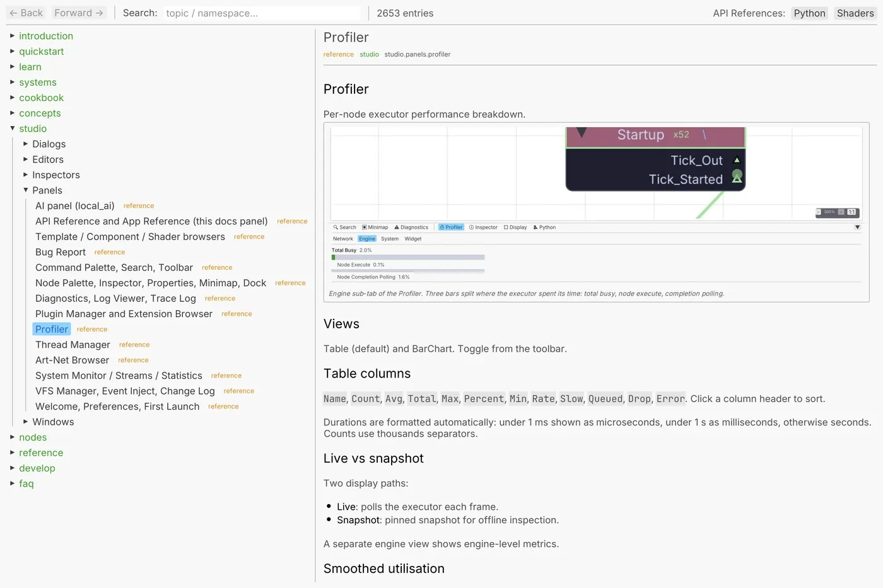Expand the quickstart section
The image size is (883, 588).
(x=12, y=52)
